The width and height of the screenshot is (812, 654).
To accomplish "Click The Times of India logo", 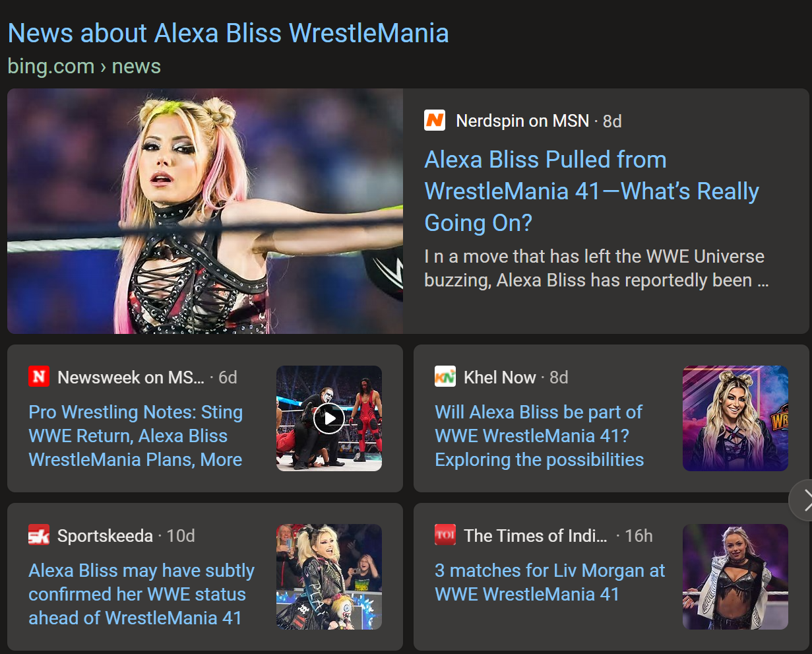I will coord(445,535).
